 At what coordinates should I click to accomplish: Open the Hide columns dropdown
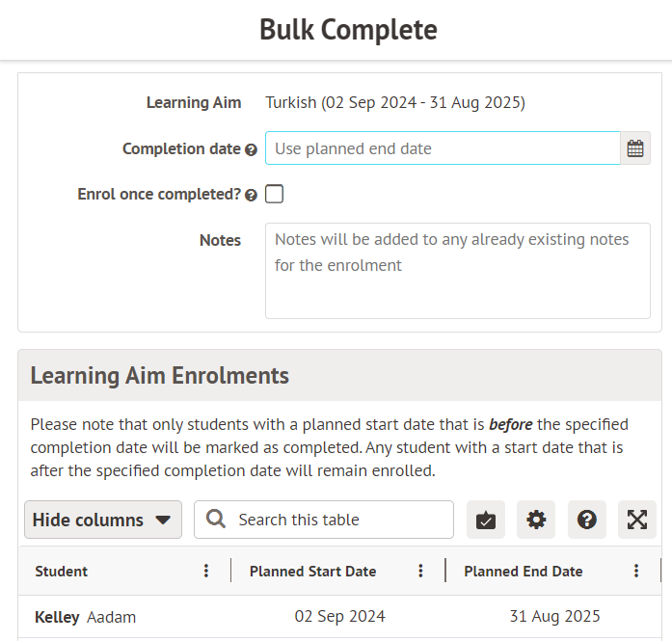(x=102, y=520)
